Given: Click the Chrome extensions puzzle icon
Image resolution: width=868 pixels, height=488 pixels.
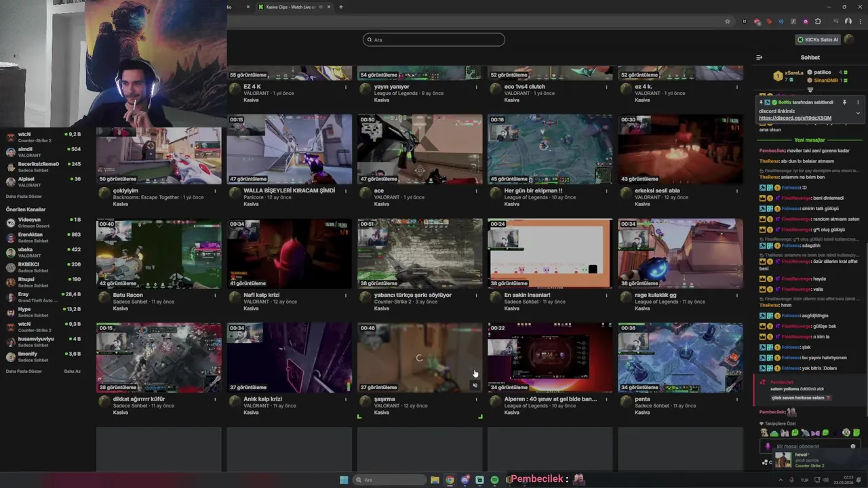Looking at the screenshot, I should tap(818, 22).
